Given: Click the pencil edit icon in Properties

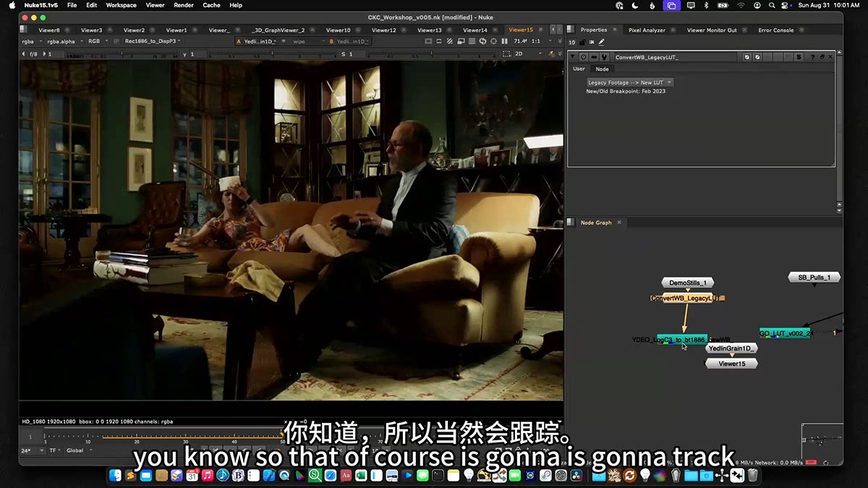Looking at the screenshot, I should point(602,42).
